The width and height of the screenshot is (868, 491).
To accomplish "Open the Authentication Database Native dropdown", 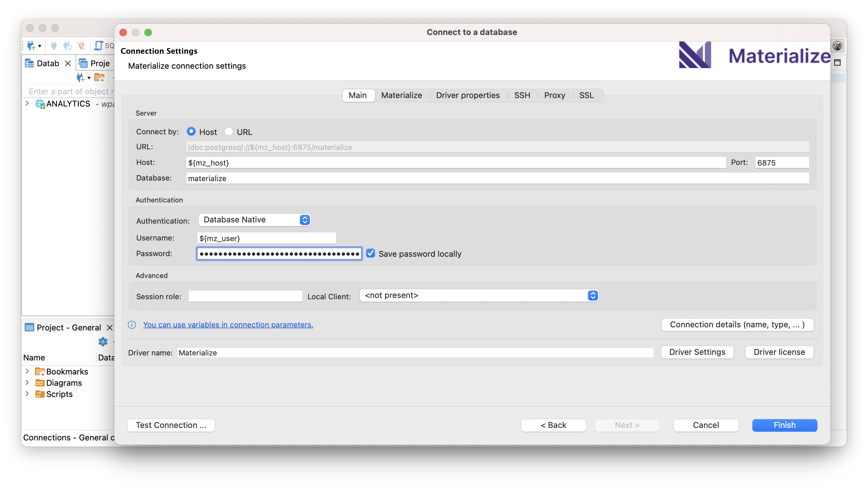I will [255, 220].
